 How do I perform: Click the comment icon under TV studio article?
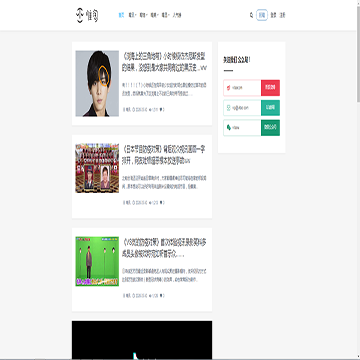(162, 202)
